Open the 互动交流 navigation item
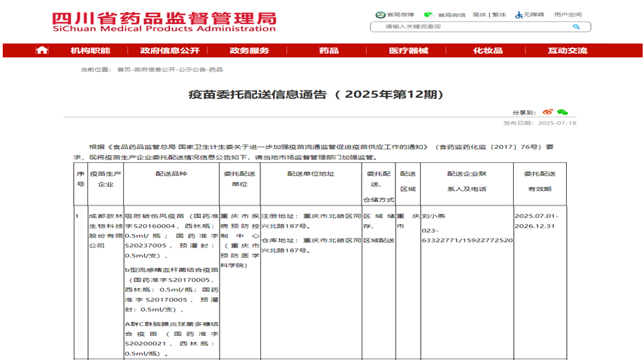Viewport: 644px width, 360px height. (568, 50)
